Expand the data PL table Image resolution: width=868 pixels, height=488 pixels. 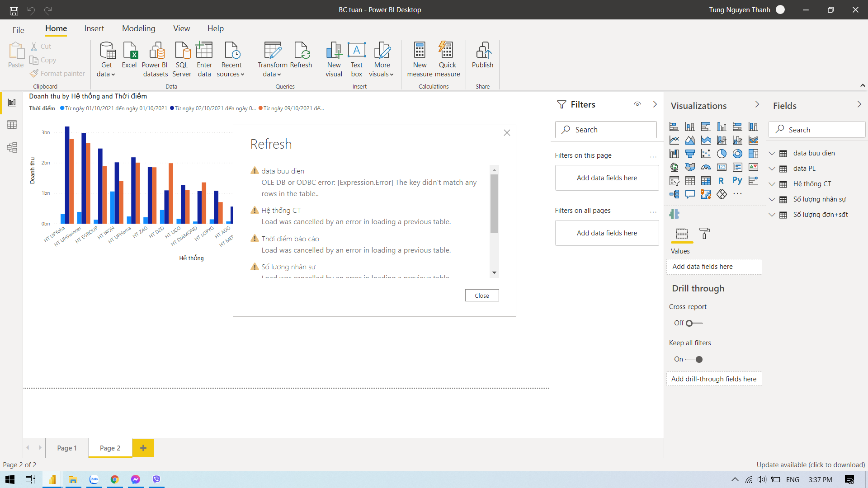(x=772, y=169)
